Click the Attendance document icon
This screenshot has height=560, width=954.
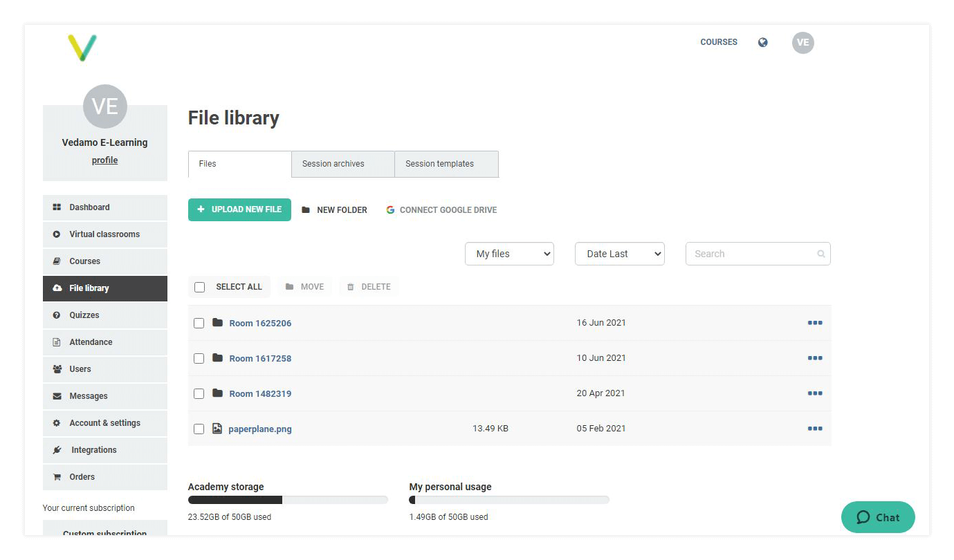57,342
